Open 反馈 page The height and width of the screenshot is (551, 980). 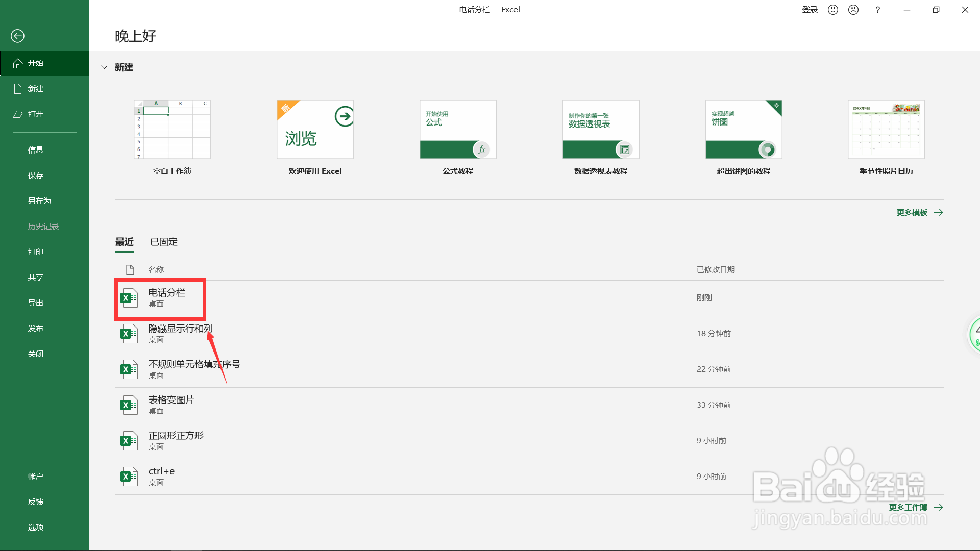tap(44, 502)
